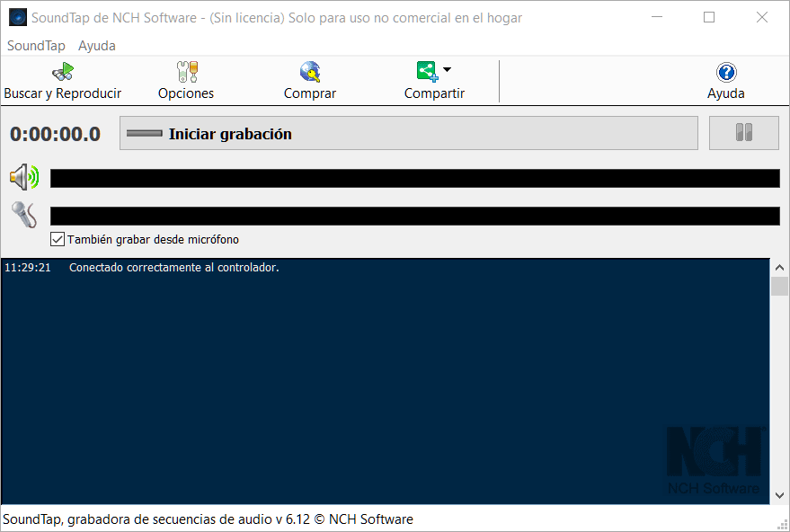Click the microphone level bar
The width and height of the screenshot is (790, 532).
414,216
